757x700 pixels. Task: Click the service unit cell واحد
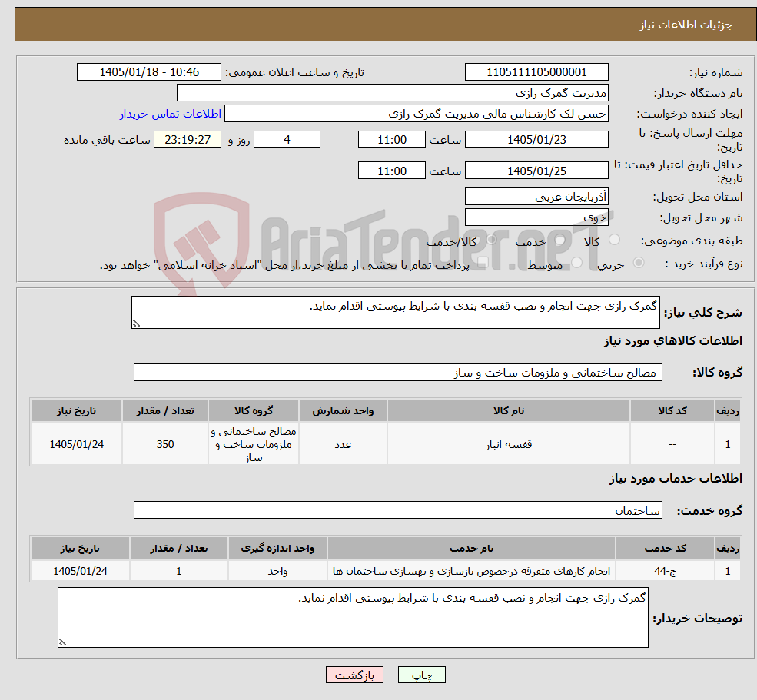(x=277, y=571)
